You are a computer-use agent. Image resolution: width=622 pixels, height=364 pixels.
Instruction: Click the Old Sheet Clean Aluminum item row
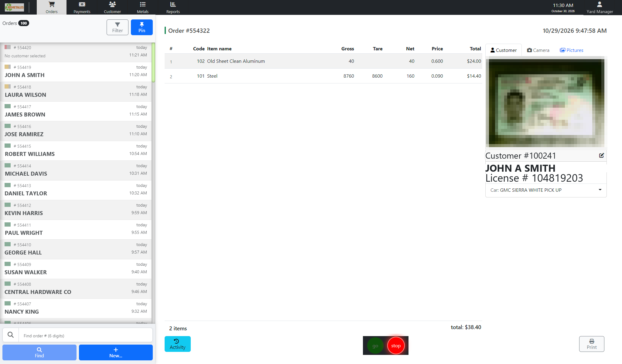[x=323, y=61]
